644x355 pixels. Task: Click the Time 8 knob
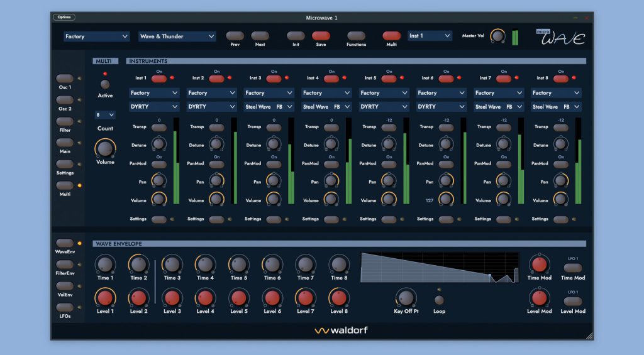[x=339, y=265]
